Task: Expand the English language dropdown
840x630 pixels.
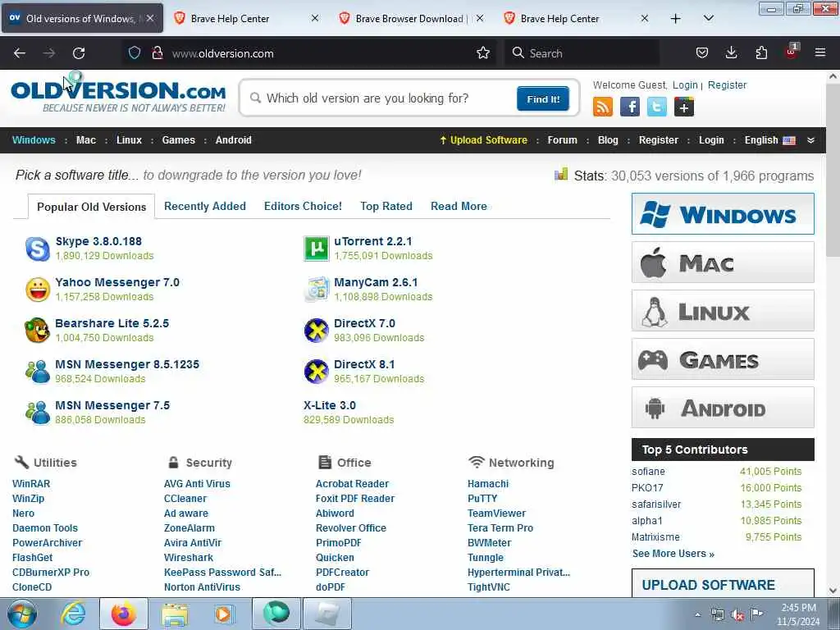Action: (769, 139)
